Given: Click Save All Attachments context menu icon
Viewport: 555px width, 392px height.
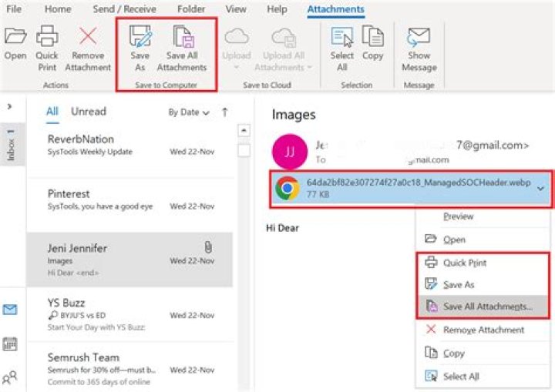Looking at the screenshot, I should (432, 306).
